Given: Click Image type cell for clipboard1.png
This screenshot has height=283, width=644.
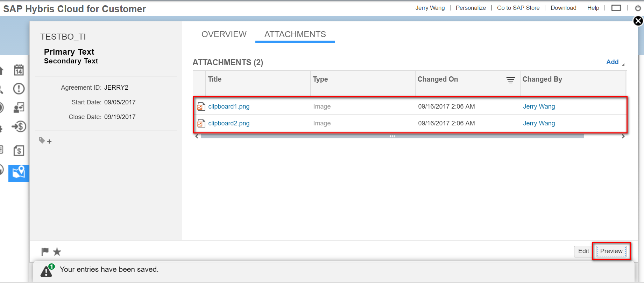Looking at the screenshot, I should 322,106.
